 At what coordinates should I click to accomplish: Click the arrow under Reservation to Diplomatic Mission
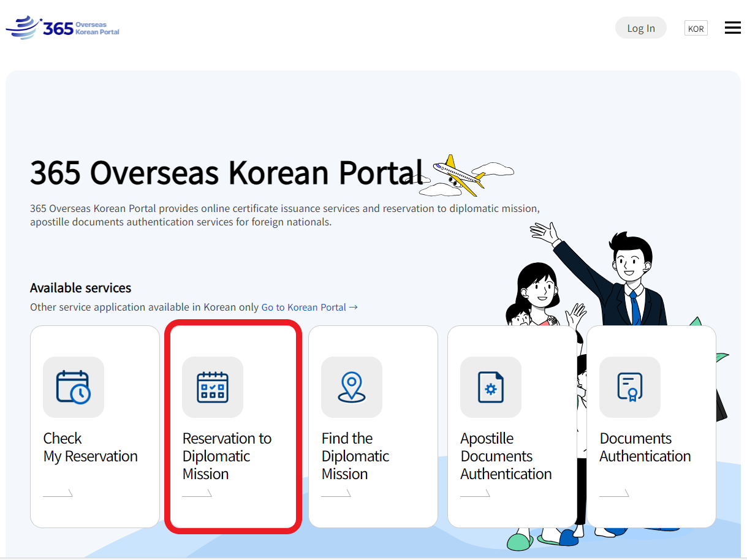coord(197,493)
